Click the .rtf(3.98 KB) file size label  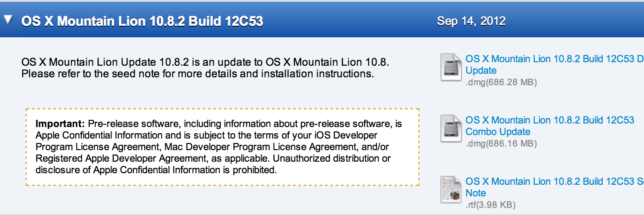tap(490, 205)
